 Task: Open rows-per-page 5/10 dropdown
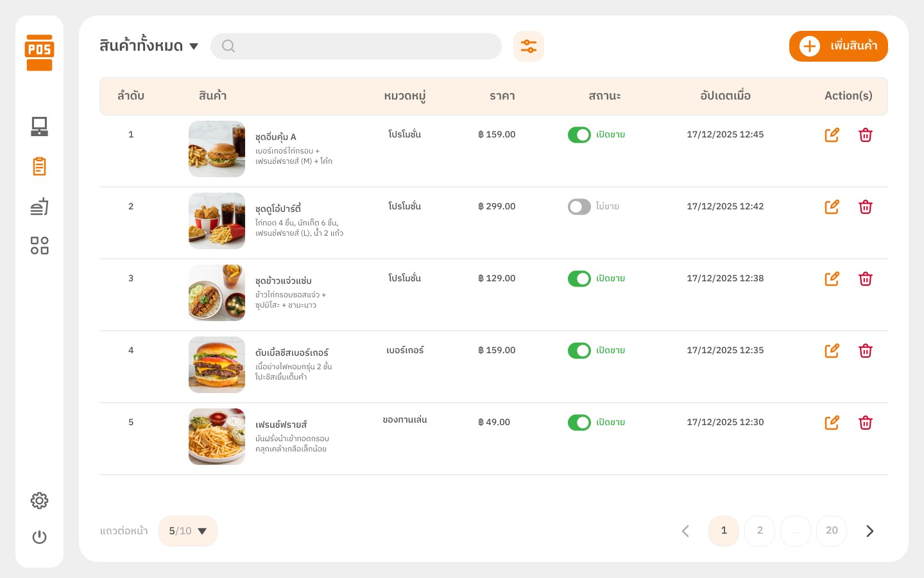187,531
